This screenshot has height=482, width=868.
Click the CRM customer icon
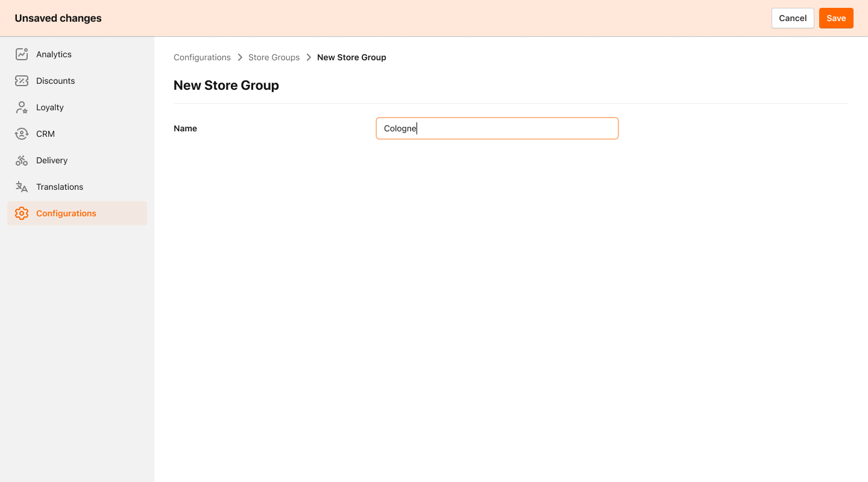click(x=22, y=133)
